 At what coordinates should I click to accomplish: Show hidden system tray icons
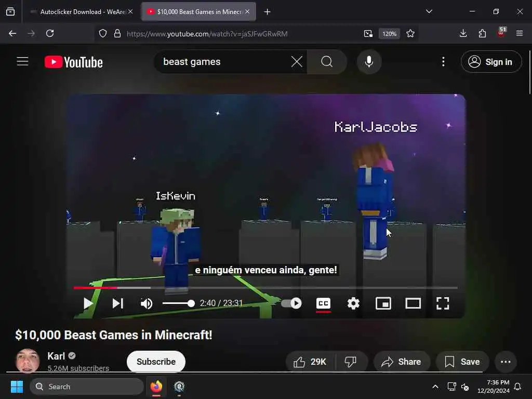pyautogui.click(x=435, y=387)
